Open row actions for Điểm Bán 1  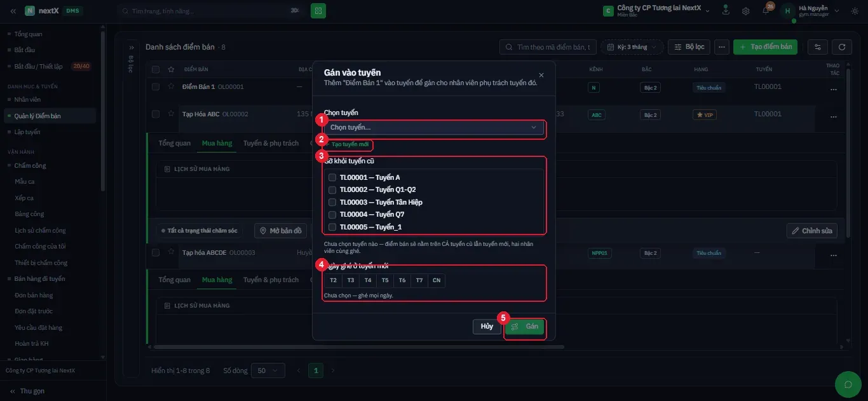coord(834,90)
